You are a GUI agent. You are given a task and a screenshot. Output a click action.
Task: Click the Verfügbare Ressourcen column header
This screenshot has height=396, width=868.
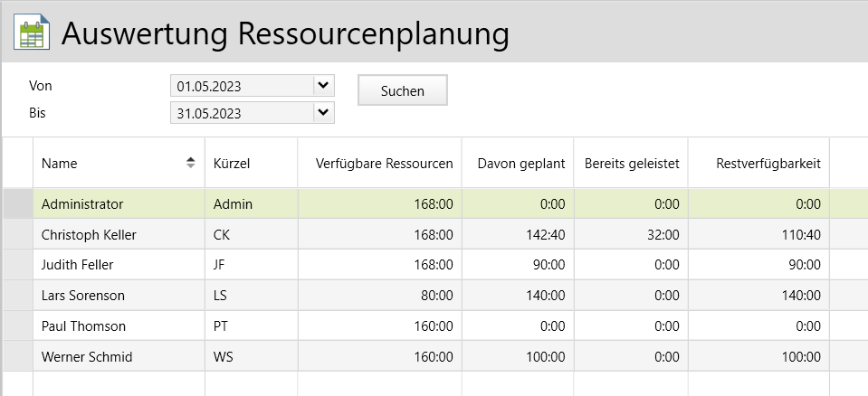[384, 164]
